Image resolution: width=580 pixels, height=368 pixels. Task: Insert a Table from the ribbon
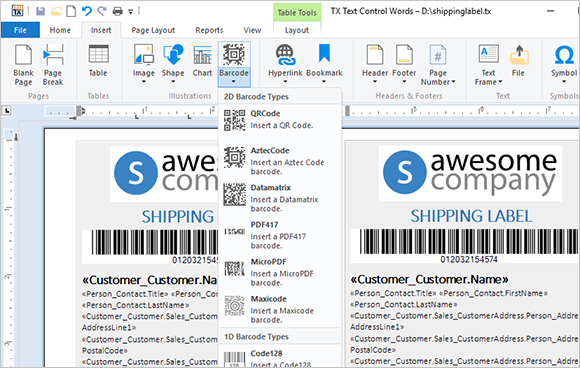click(98, 61)
